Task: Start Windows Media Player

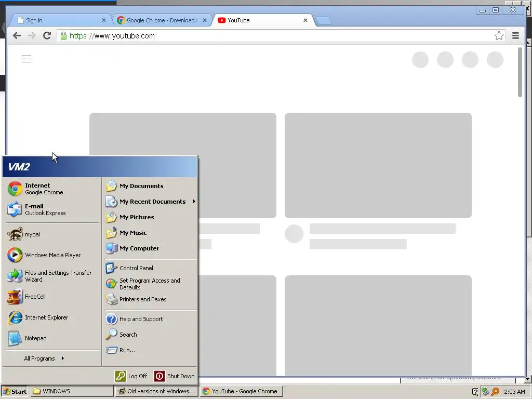Action: point(52,255)
